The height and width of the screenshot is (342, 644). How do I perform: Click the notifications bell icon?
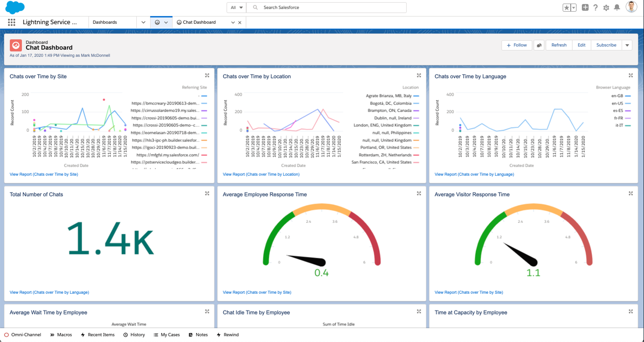pos(617,7)
